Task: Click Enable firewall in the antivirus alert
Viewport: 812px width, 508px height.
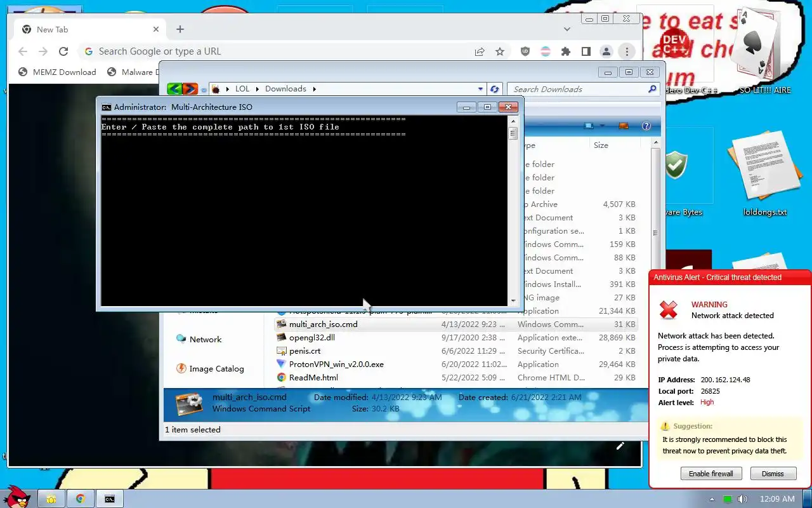Action: [x=710, y=474]
